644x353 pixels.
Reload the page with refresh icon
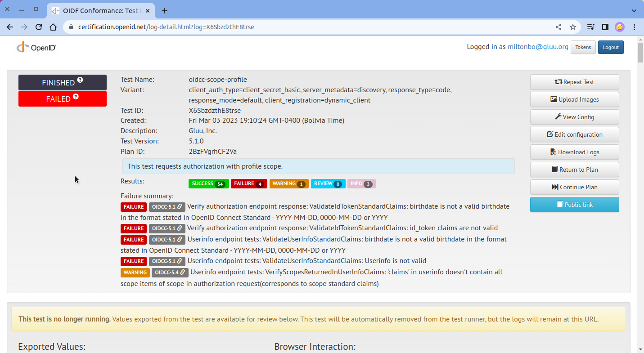[39, 27]
